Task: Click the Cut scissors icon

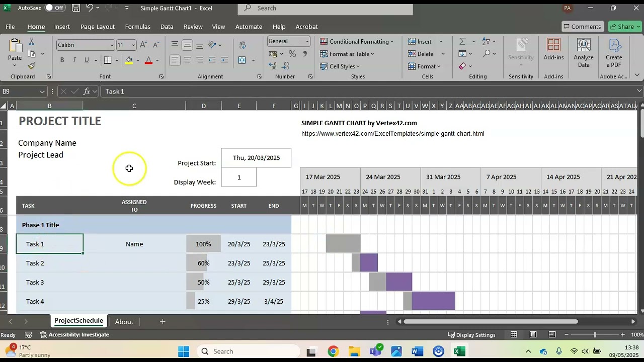Action: coord(32,42)
